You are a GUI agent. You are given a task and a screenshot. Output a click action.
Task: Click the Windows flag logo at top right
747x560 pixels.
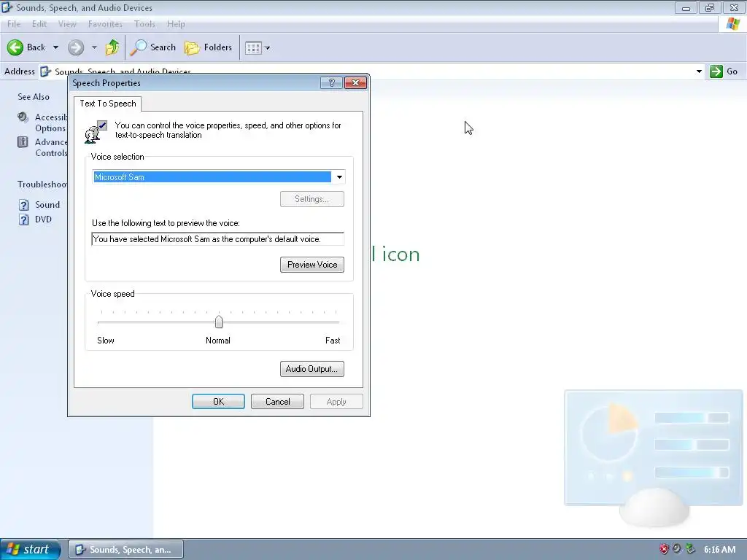coord(732,24)
